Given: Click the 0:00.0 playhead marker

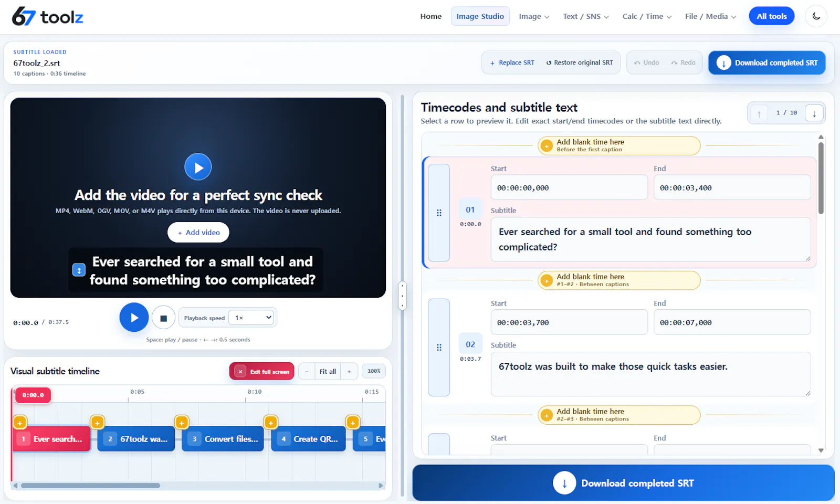Looking at the screenshot, I should click(33, 395).
